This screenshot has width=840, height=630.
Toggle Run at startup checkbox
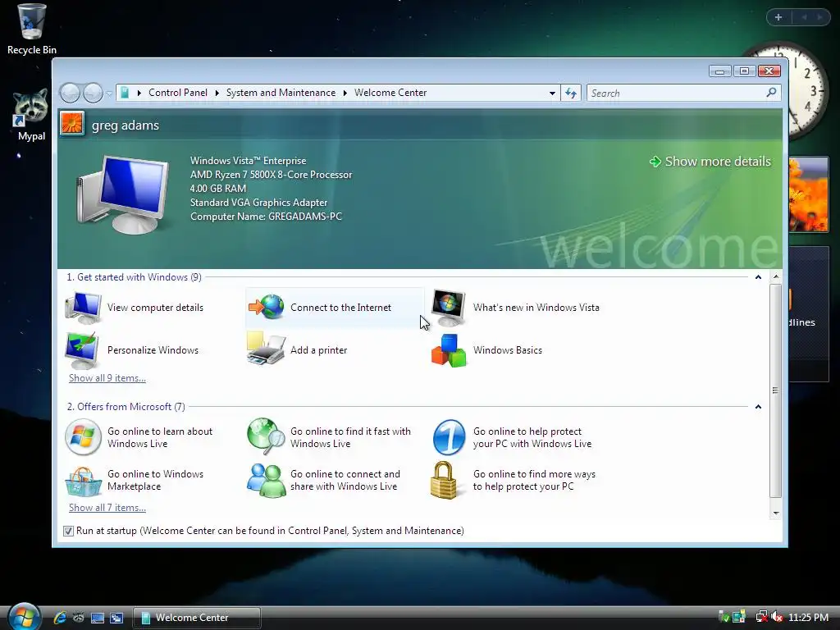[68, 531]
